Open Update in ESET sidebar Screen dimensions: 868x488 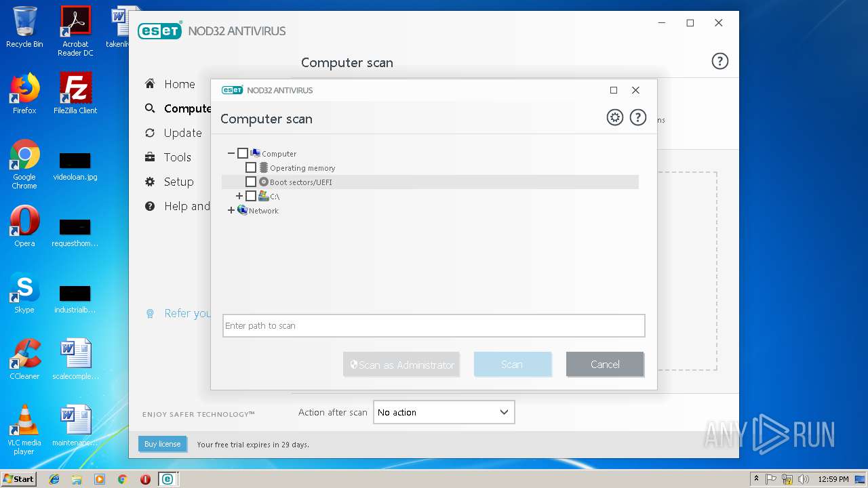click(x=182, y=133)
